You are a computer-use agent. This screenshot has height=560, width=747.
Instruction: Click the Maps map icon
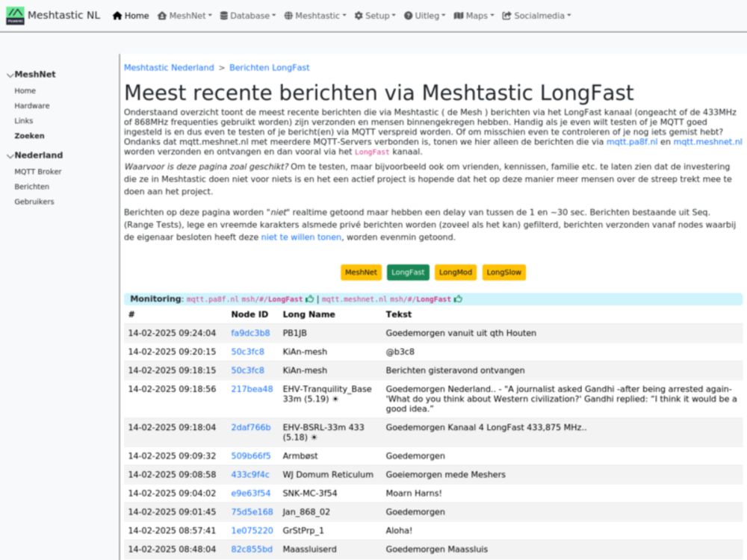coord(459,16)
